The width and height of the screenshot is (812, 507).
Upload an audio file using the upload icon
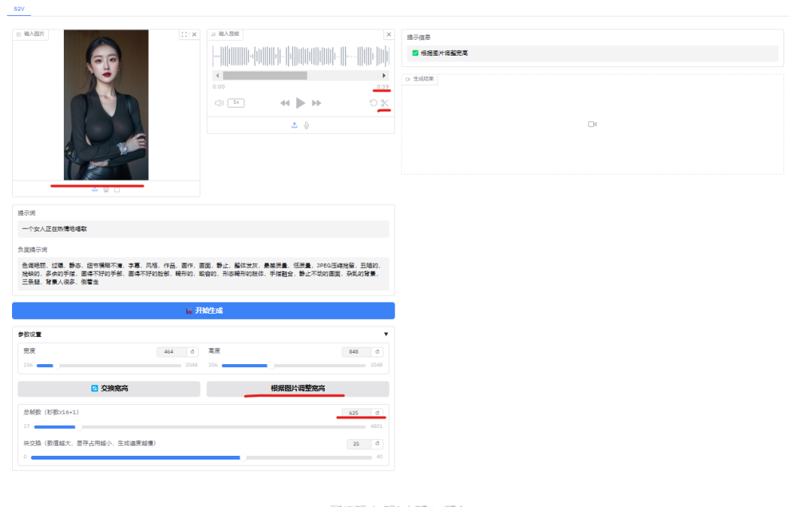point(294,126)
